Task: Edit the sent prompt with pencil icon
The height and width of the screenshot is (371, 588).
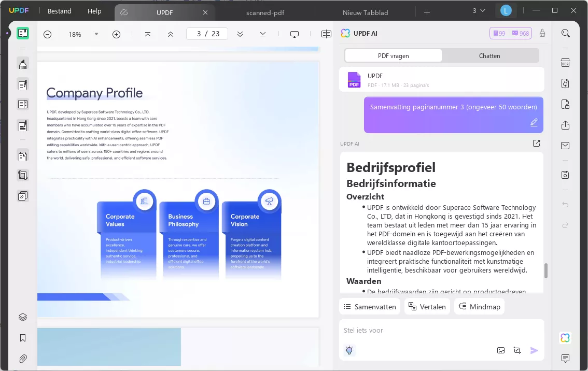Action: pyautogui.click(x=534, y=122)
